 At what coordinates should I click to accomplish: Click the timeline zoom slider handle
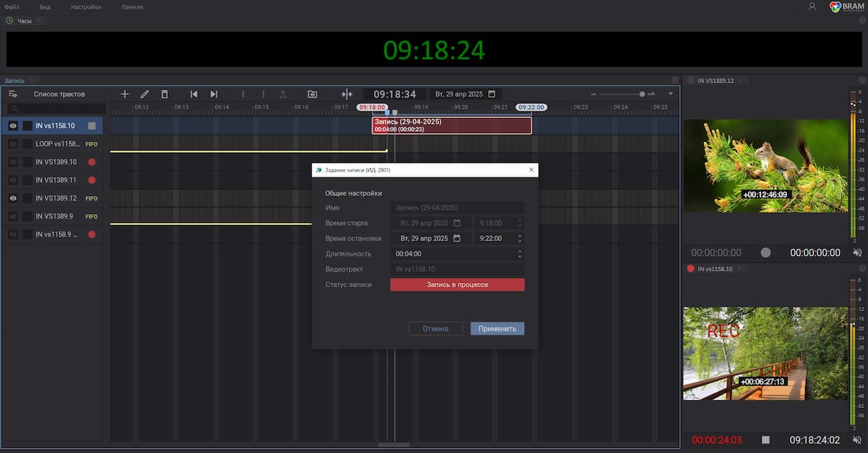pos(642,94)
